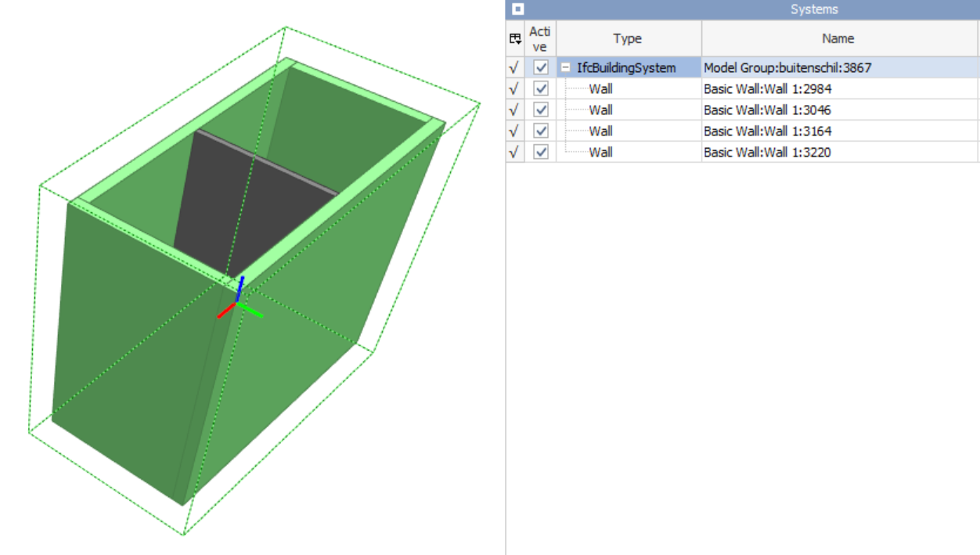Sort by the Name column header
Viewport: 980px width, 555px height.
tap(840, 38)
